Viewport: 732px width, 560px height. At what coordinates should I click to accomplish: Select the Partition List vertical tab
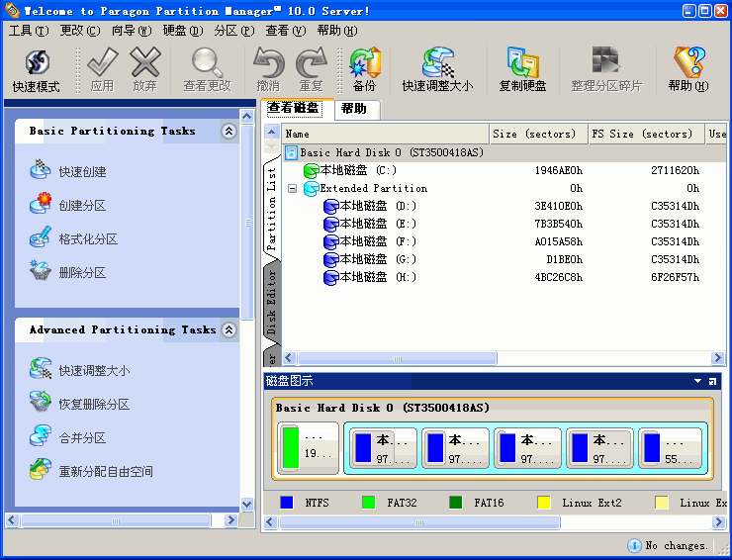272,209
